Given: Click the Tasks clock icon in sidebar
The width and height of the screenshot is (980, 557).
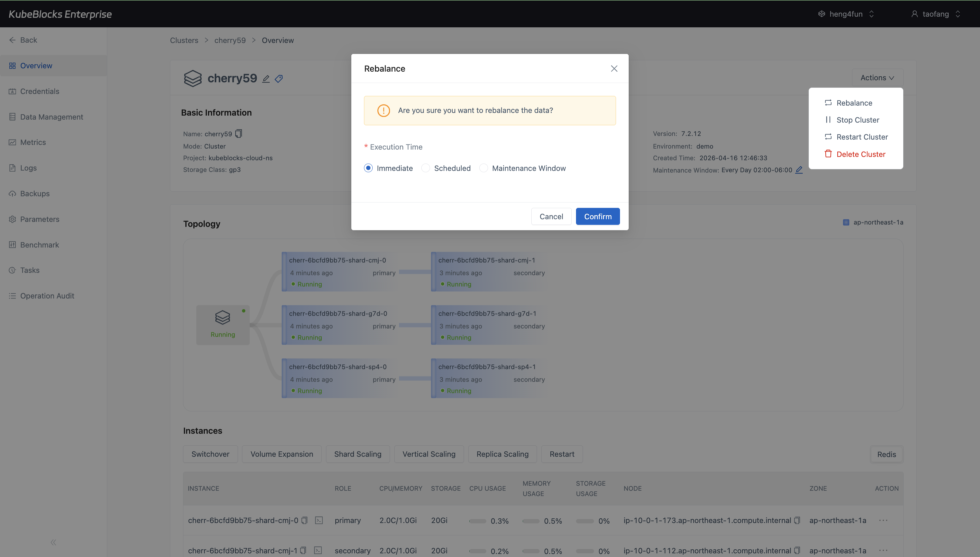Looking at the screenshot, I should tap(13, 270).
